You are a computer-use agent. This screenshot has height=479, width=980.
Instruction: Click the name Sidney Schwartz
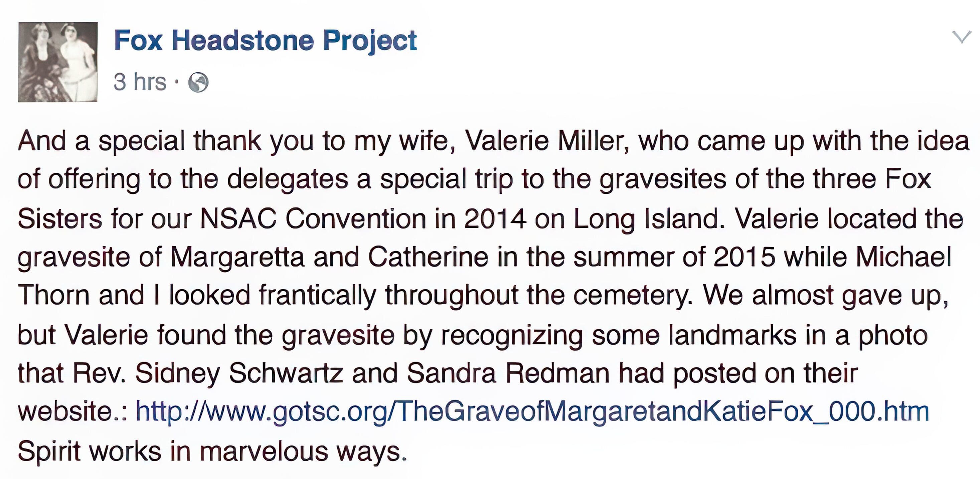pyautogui.click(x=239, y=373)
